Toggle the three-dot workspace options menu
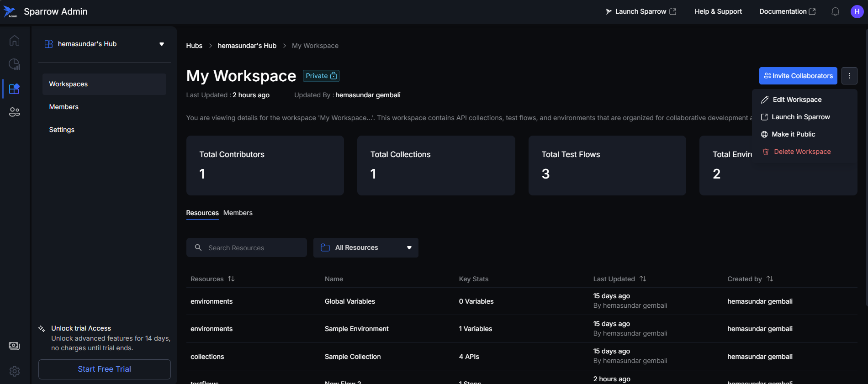This screenshot has height=384, width=868. pyautogui.click(x=849, y=76)
